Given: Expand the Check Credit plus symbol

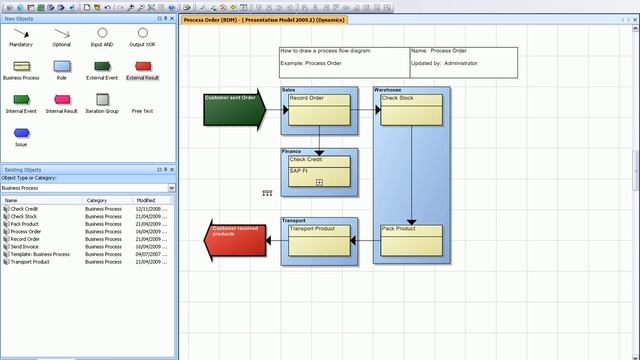Looking at the screenshot, I should (x=319, y=182).
